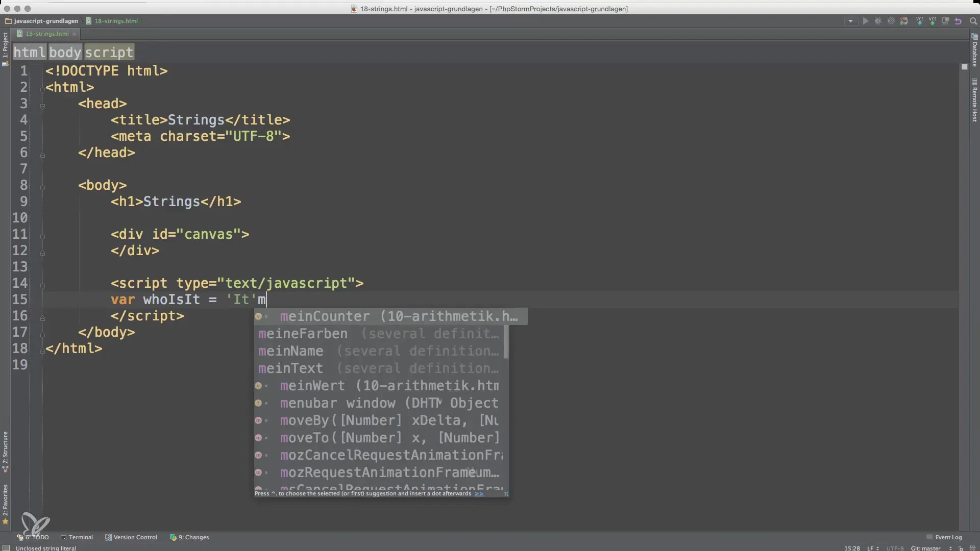This screenshot has height=551, width=980.
Task: Open the Terminal tool window tab
Action: coord(77,537)
